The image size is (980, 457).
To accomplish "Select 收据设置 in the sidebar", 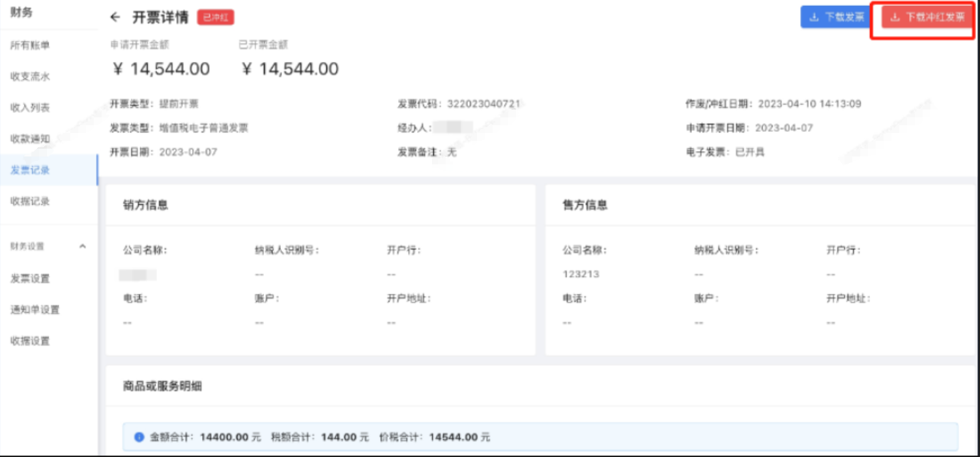I will pyautogui.click(x=30, y=341).
